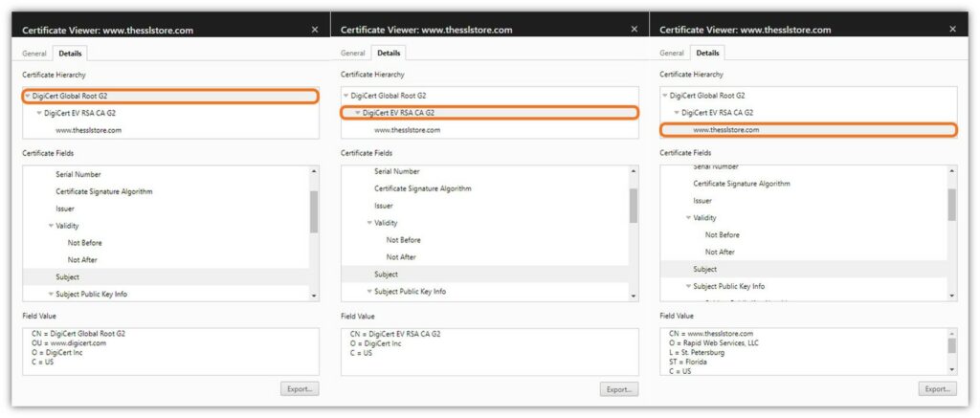Close the middle Certificate Viewer window
The image size is (980, 418).
(635, 30)
